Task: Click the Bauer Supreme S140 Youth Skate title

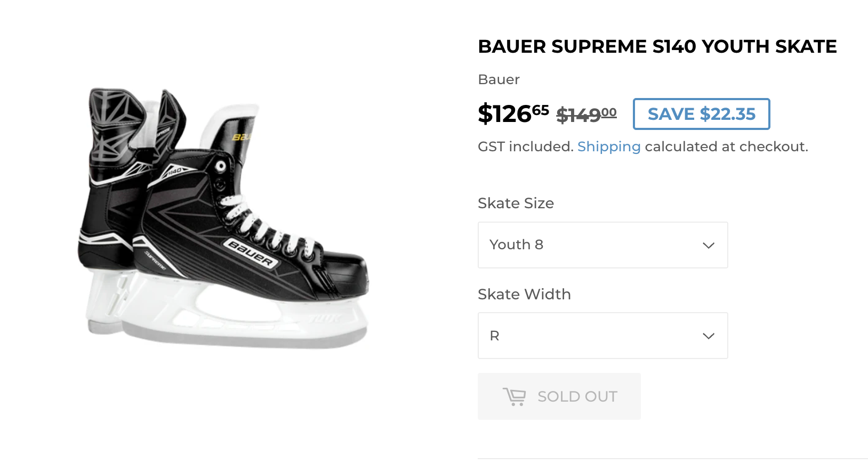Action: pos(657,47)
